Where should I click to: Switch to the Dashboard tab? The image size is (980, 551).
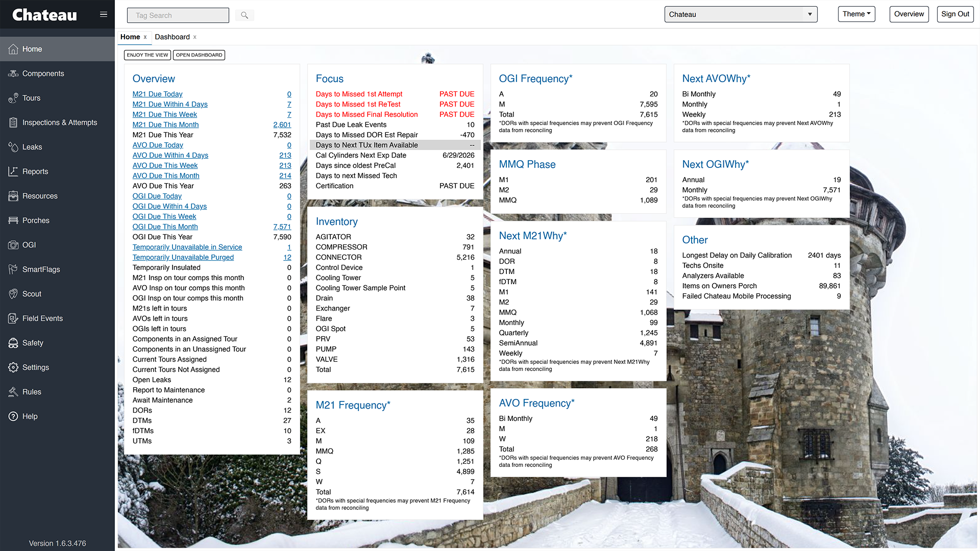click(172, 37)
